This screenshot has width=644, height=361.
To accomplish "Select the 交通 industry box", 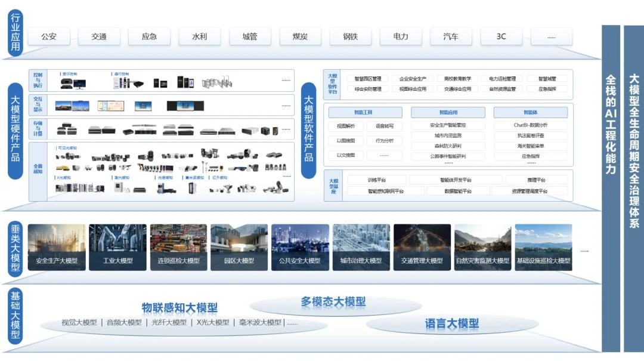I will pyautogui.click(x=99, y=36).
